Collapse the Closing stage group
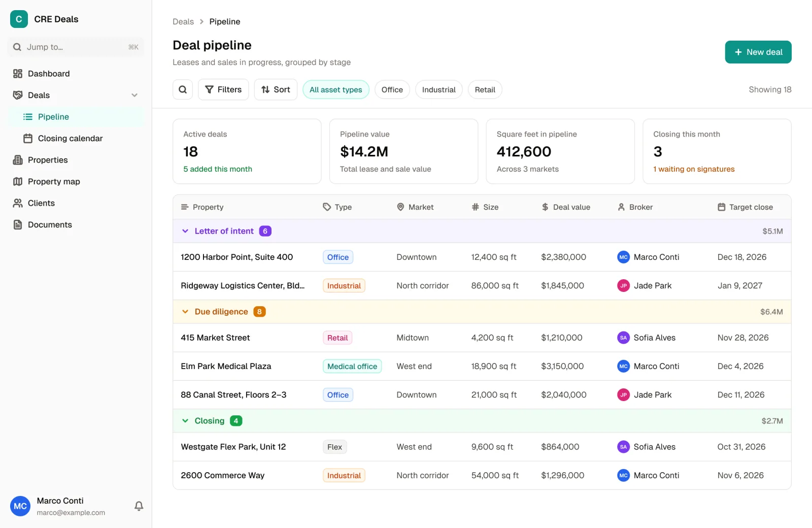The image size is (812, 528). point(185,421)
